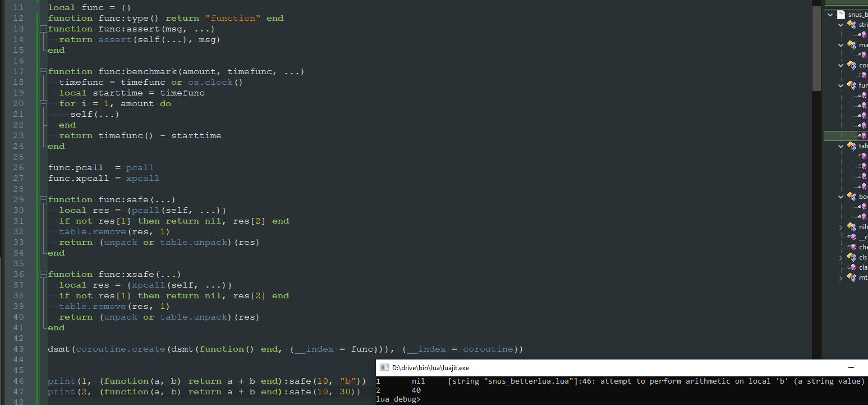Collapse the 'boo' node in outline
This screenshot has width=868, height=405.
[841, 197]
